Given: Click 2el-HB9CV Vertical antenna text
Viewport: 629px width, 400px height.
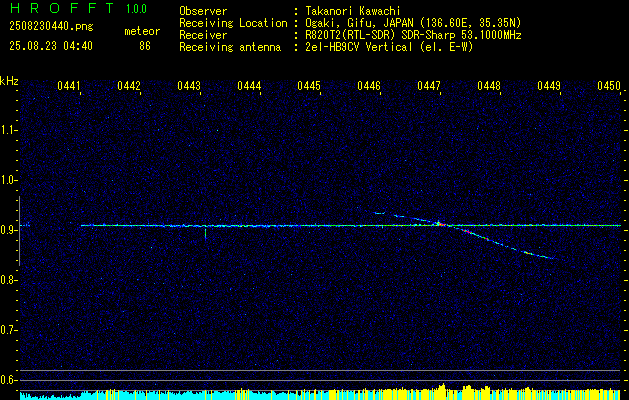Looking at the screenshot, I should [x=390, y=47].
